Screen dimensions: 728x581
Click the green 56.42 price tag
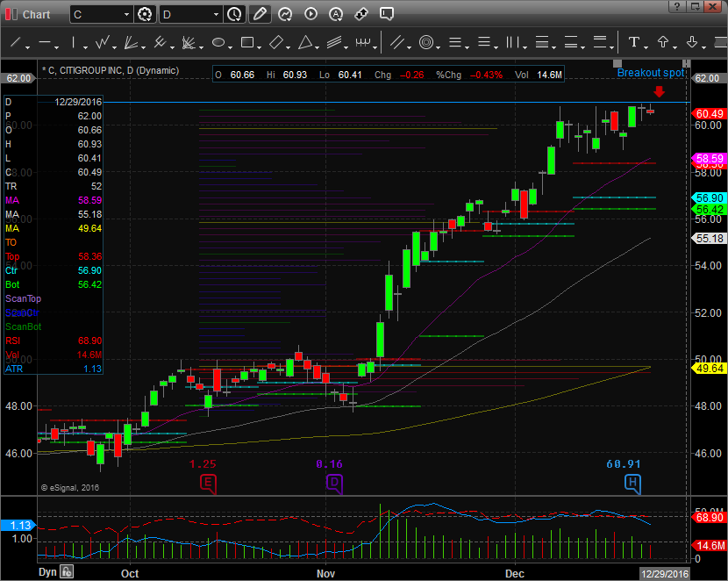[x=709, y=210]
